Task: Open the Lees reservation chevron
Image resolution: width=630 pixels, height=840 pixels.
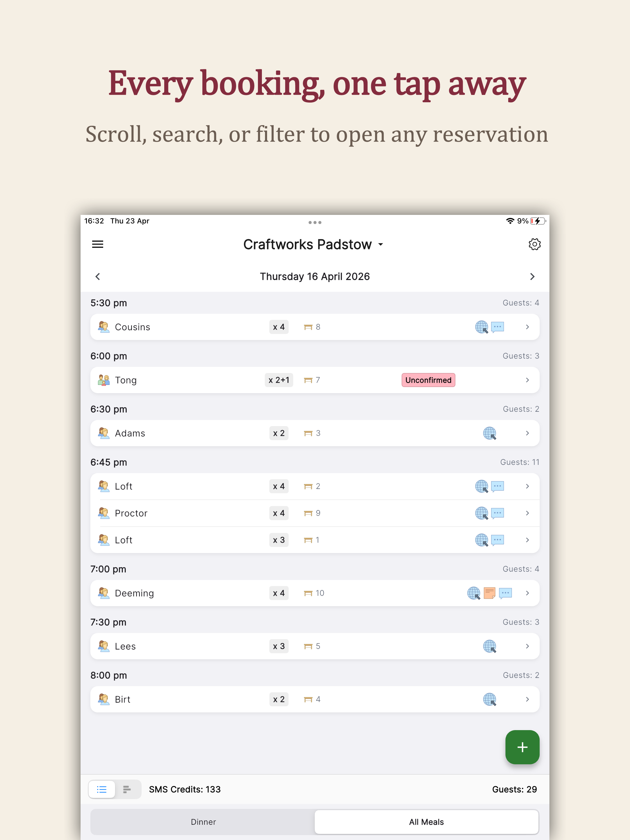Action: point(527,646)
